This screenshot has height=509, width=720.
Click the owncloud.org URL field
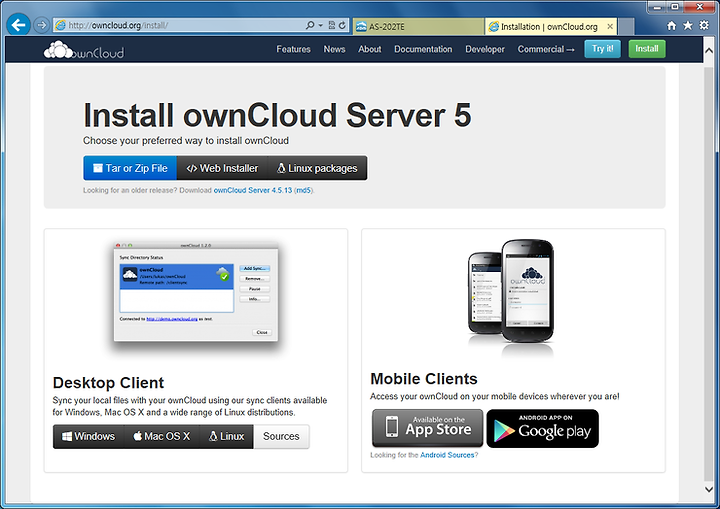[x=179, y=25]
